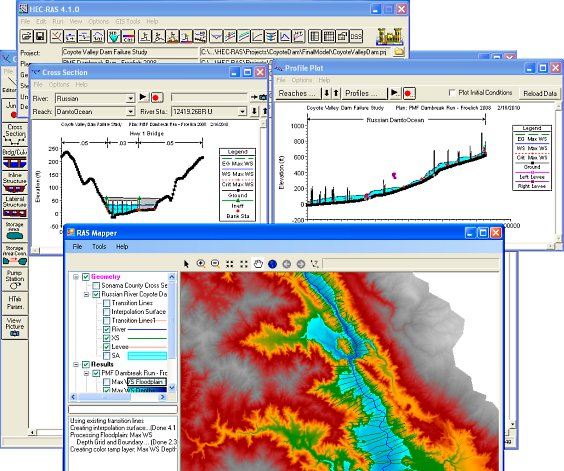Viewport: 564px width, 471px height.
Task: Open the sediment boundary data icon
Action: pyautogui.click(x=114, y=36)
